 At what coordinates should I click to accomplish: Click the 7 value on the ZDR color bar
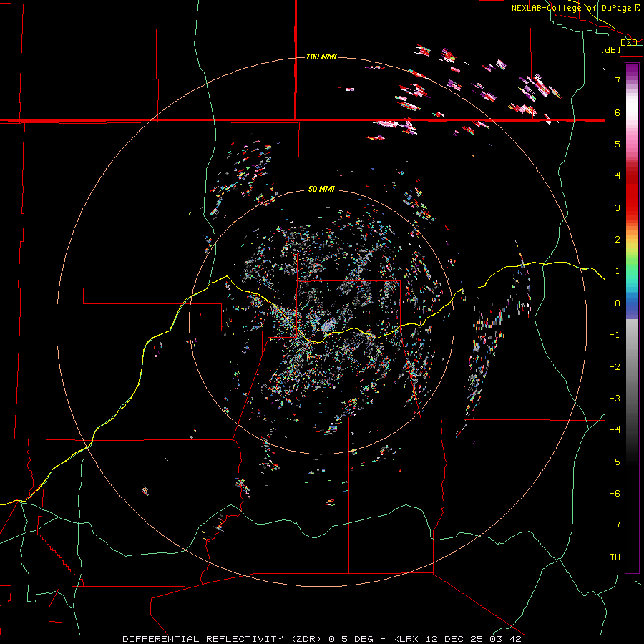(x=618, y=80)
